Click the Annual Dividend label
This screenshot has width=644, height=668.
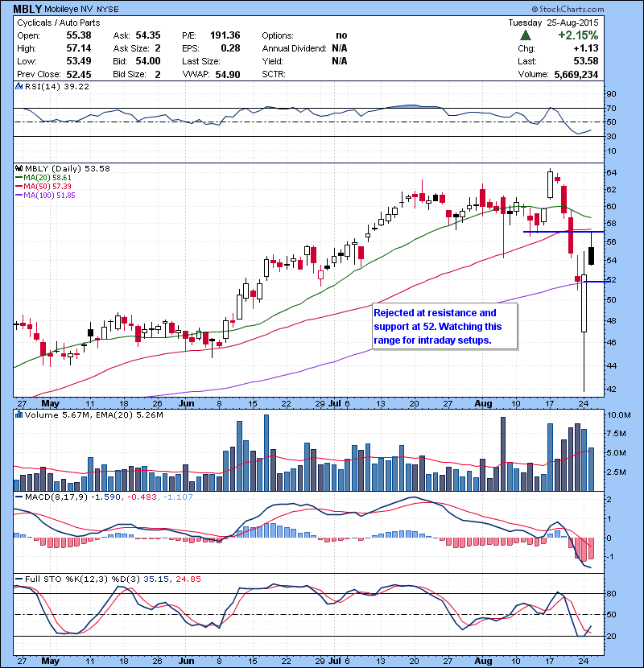[x=294, y=48]
